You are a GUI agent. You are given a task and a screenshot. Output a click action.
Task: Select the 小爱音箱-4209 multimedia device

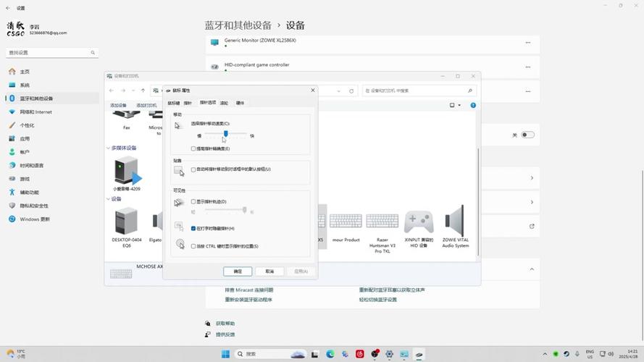tap(127, 174)
